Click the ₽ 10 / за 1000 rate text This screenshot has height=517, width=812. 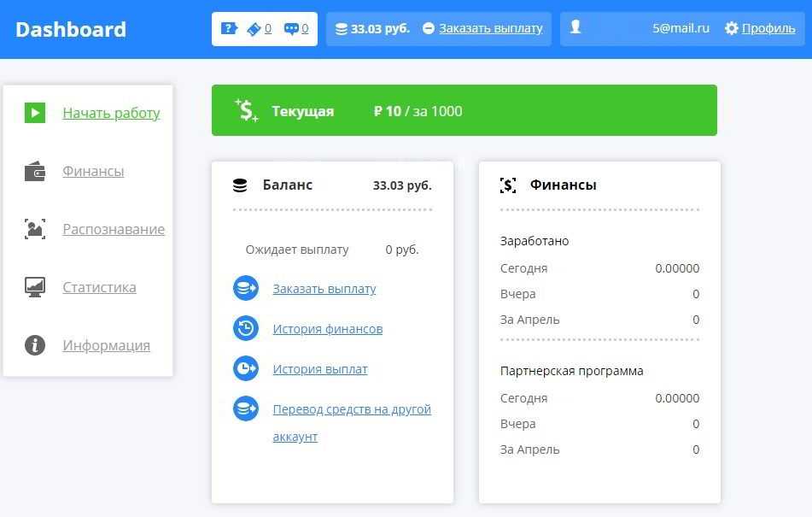coord(418,111)
